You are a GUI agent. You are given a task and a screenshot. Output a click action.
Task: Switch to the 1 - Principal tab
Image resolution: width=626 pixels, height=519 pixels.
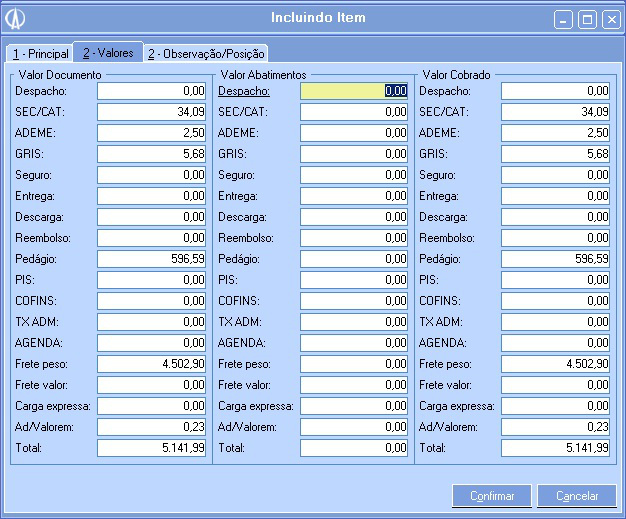(38, 53)
